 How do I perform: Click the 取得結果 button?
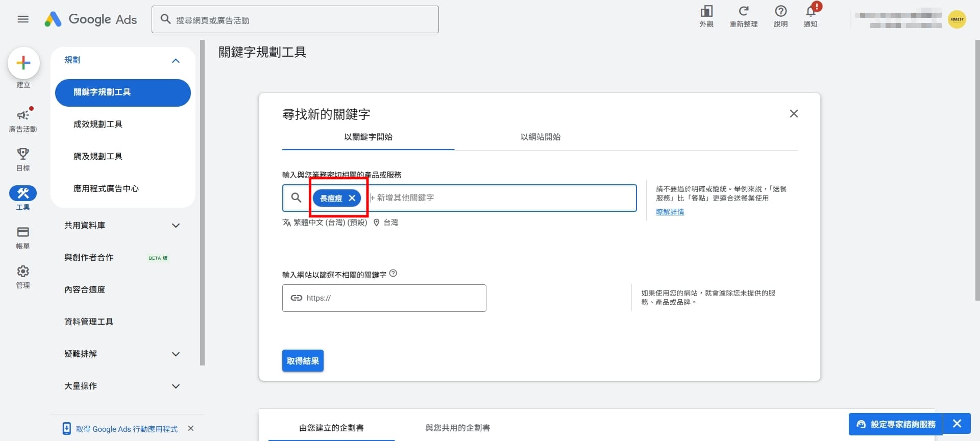point(303,361)
